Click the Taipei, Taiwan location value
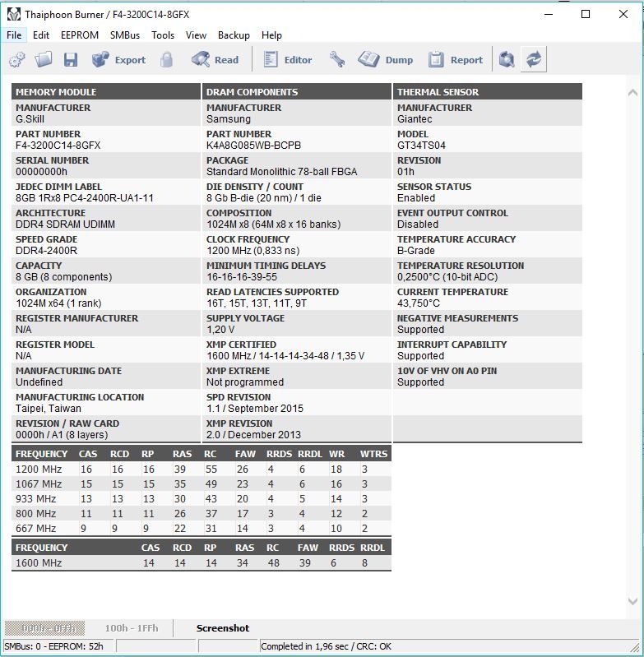 [x=49, y=409]
